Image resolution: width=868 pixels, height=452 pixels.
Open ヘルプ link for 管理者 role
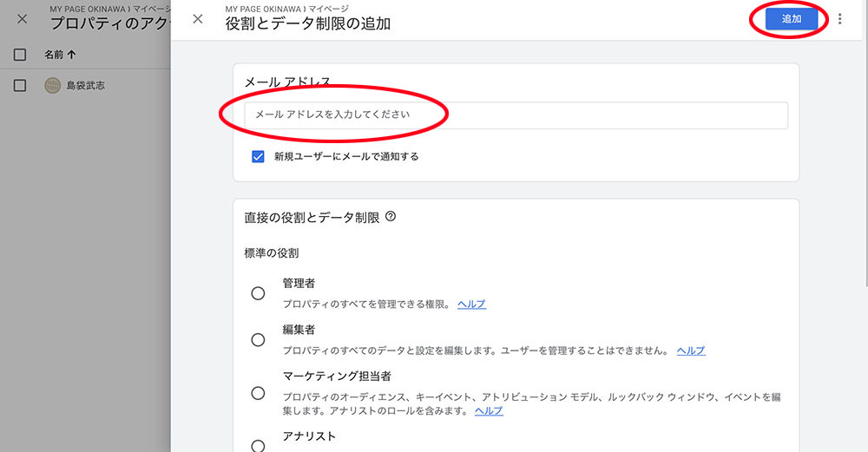pyautogui.click(x=471, y=305)
